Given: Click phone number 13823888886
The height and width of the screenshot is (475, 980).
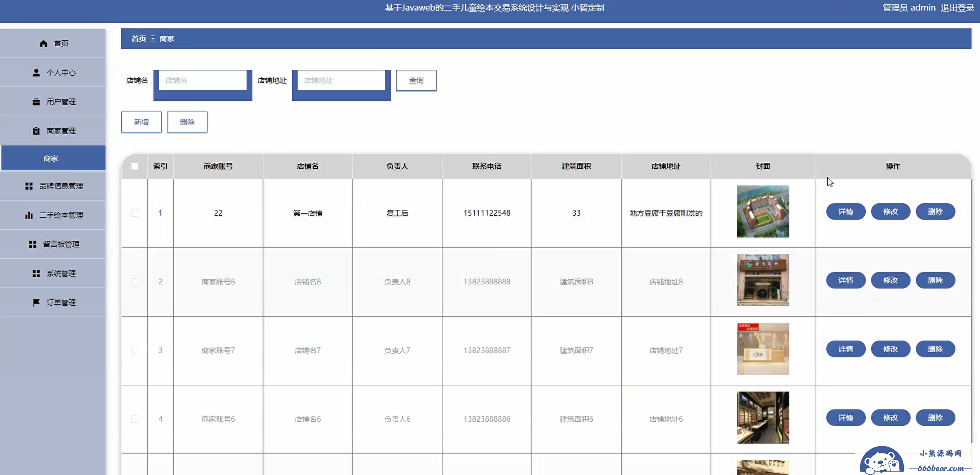Looking at the screenshot, I should (x=487, y=419).
